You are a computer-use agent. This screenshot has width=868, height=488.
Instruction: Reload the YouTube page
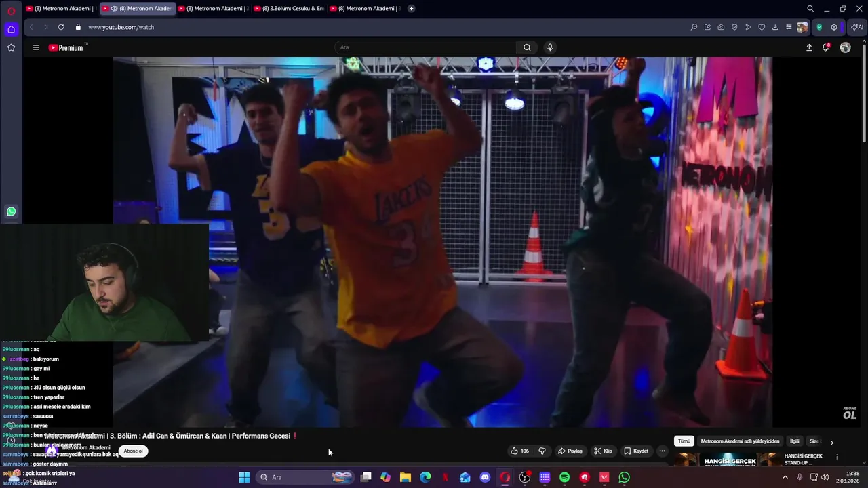click(61, 27)
